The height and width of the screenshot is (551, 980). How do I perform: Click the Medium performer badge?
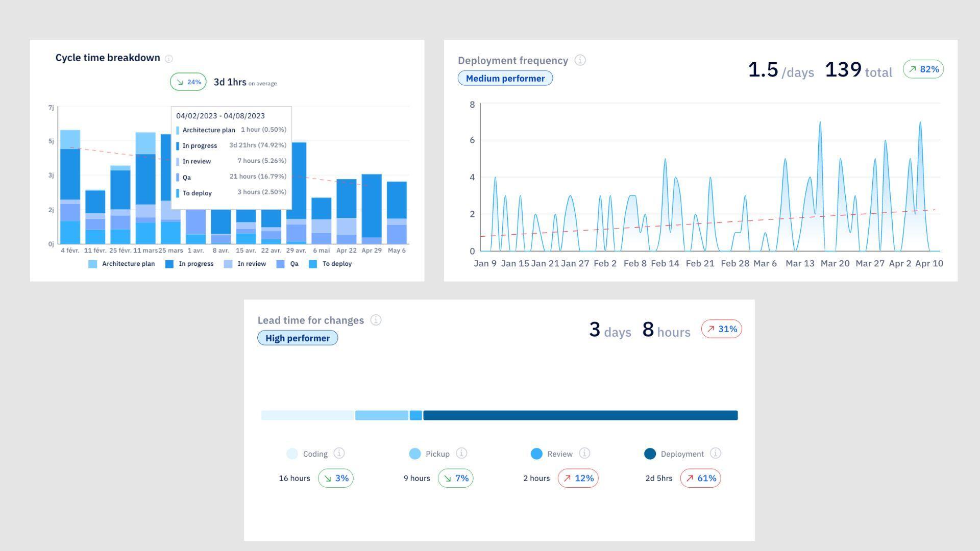(x=505, y=78)
